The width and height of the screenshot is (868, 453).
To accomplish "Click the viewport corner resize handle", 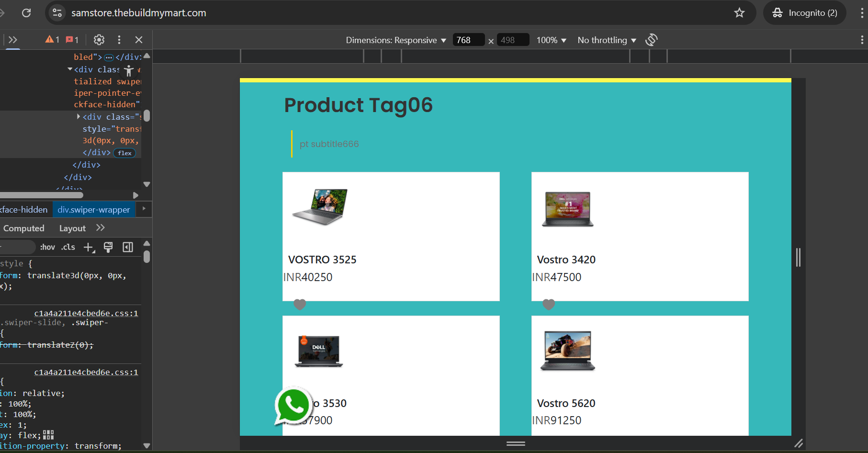I will tap(799, 443).
